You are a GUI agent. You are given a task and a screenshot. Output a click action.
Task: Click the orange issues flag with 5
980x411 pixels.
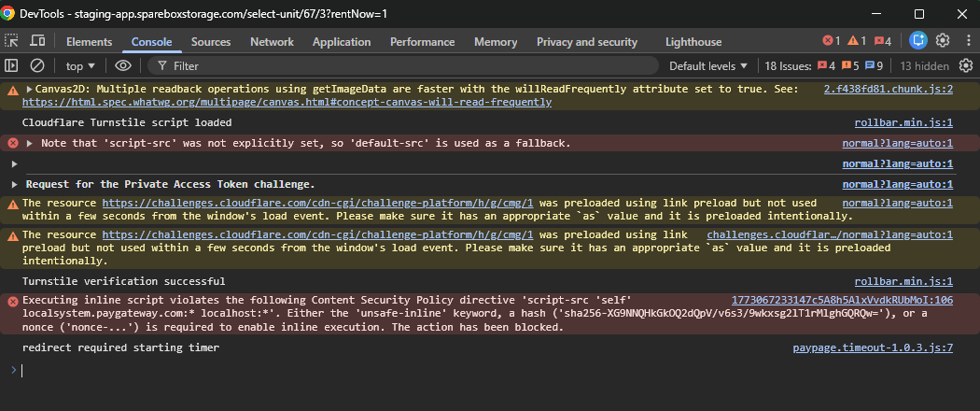(x=850, y=65)
